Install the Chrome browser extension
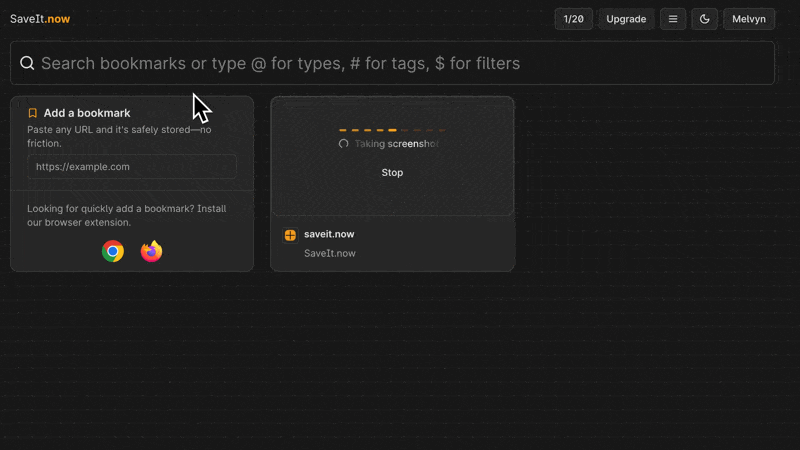 pos(113,251)
